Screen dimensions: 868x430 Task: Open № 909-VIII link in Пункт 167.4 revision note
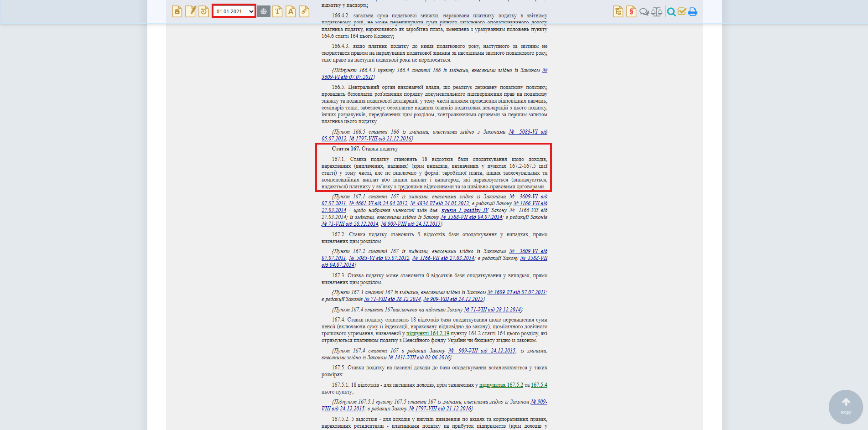point(482,351)
